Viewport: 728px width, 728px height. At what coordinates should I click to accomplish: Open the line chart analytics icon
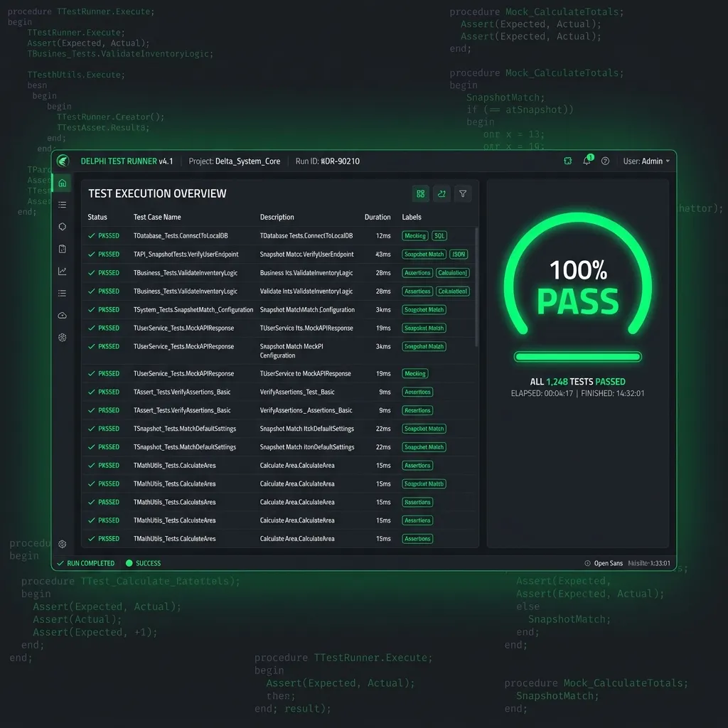(63, 271)
